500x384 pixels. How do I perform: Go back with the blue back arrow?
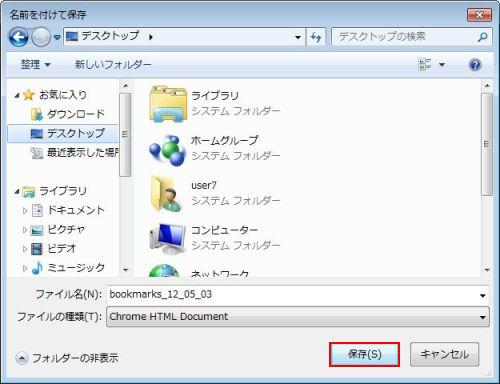click(18, 37)
